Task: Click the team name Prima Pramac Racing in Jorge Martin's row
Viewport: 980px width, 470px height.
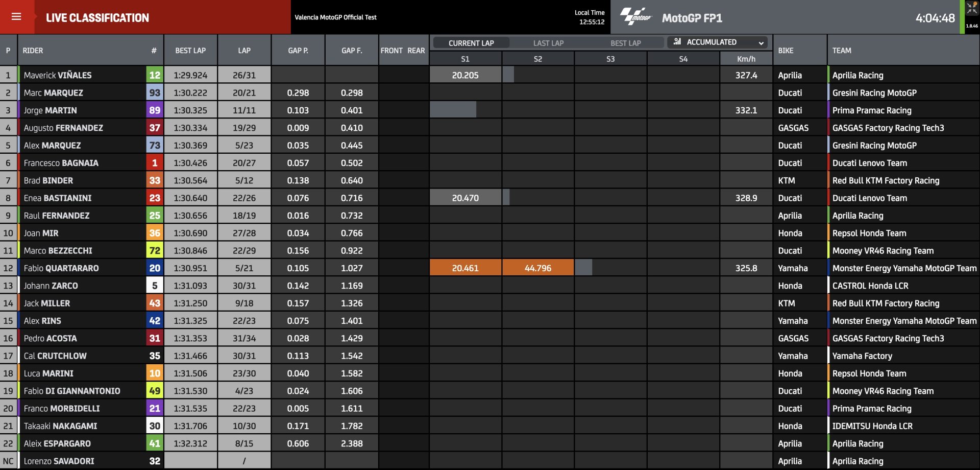Action: click(872, 110)
